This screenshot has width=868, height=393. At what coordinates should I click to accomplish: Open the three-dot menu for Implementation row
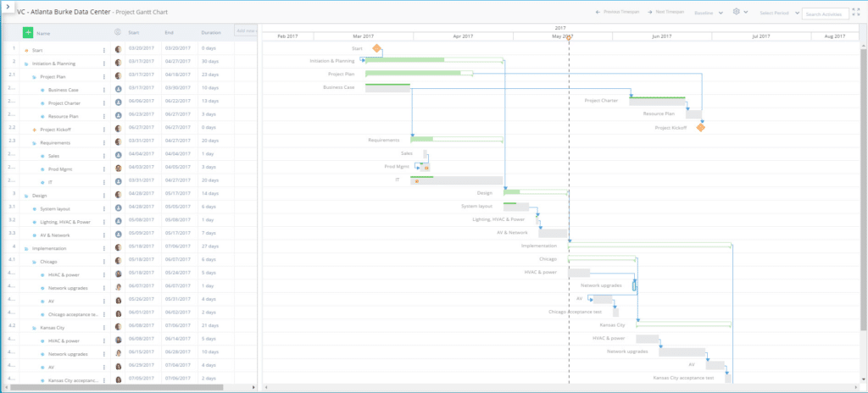[x=103, y=248]
